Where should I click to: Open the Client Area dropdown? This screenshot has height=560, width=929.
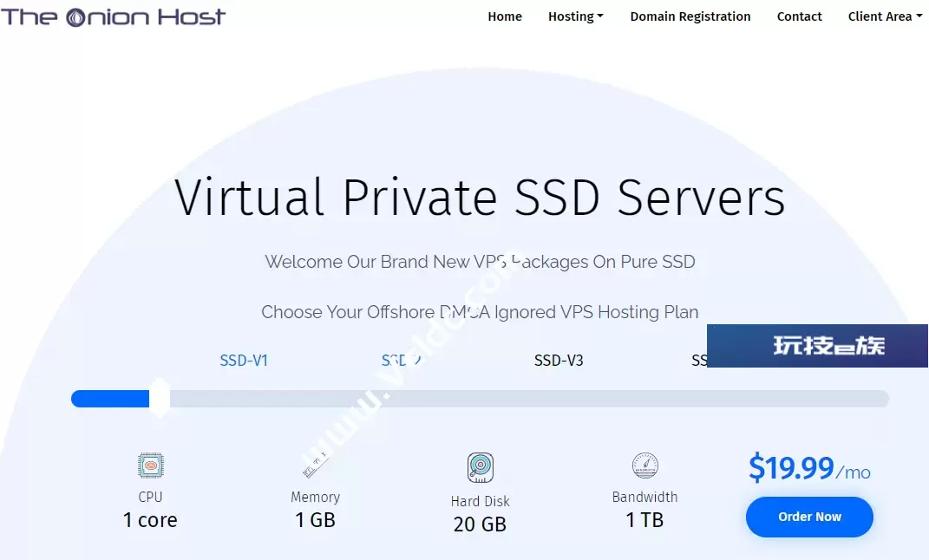point(884,16)
